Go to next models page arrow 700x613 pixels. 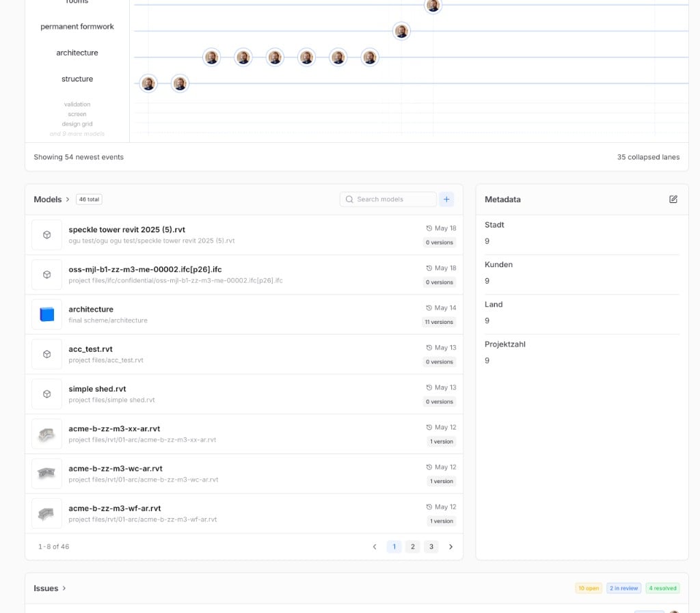[451, 547]
